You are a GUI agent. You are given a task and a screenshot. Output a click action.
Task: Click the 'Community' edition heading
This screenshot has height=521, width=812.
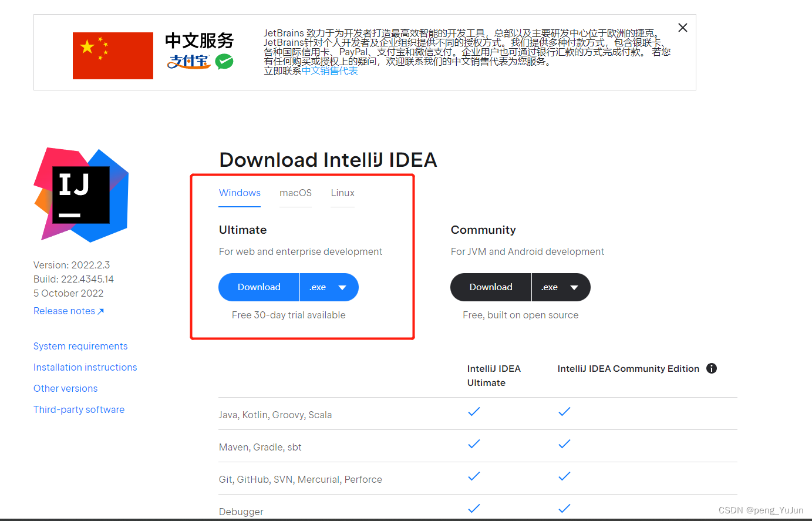coord(483,230)
